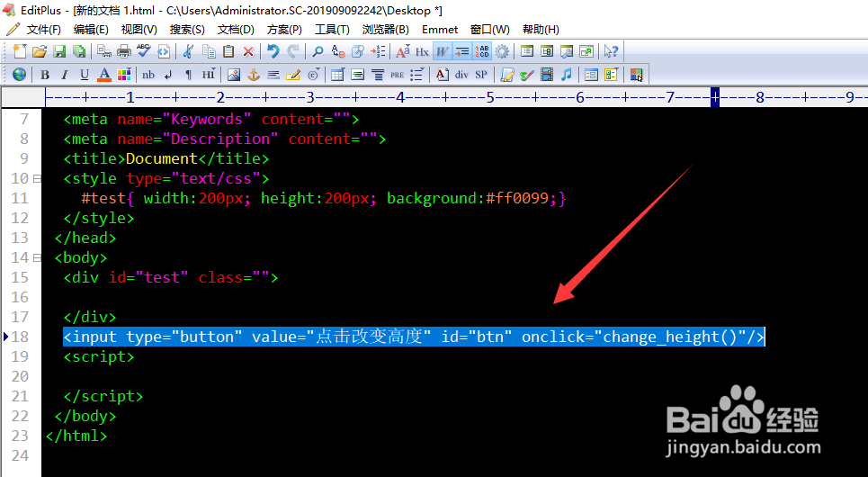Pick font color A swatch
Viewport: 868px width, 477px height.
(104, 74)
